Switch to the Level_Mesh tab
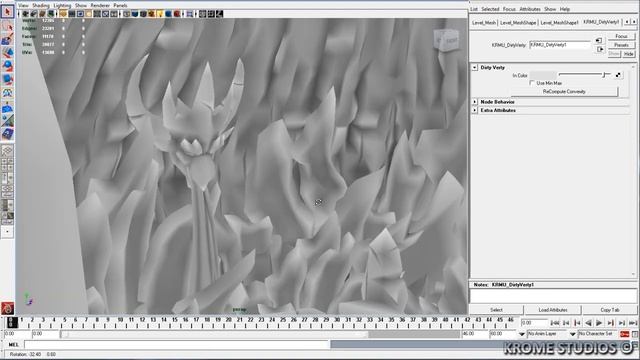 click(484, 23)
